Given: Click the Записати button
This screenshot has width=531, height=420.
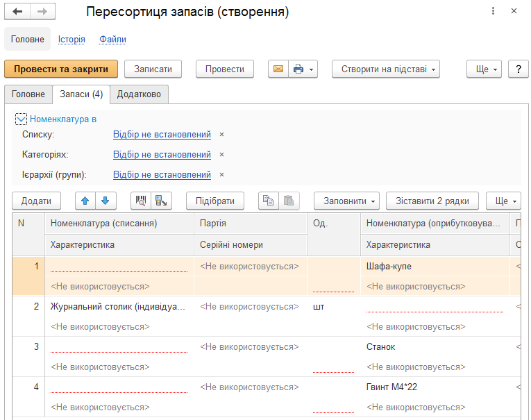Looking at the screenshot, I should [x=153, y=69].
